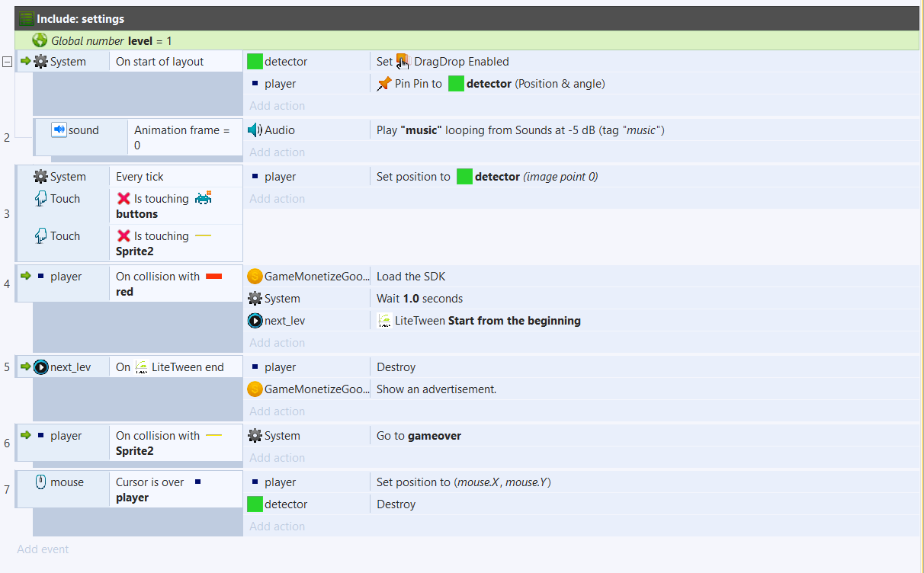Click the Audio speaker icon in actions

(255, 130)
